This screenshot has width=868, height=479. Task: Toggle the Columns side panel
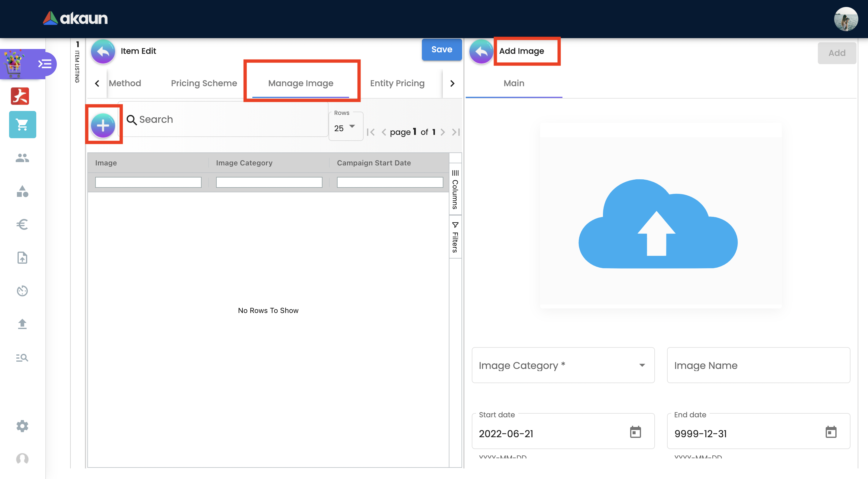pos(455,191)
